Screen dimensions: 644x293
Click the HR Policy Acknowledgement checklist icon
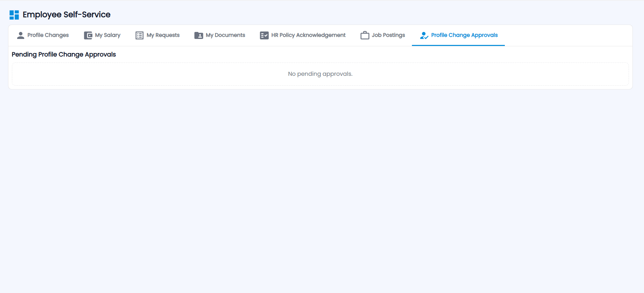coord(264,35)
